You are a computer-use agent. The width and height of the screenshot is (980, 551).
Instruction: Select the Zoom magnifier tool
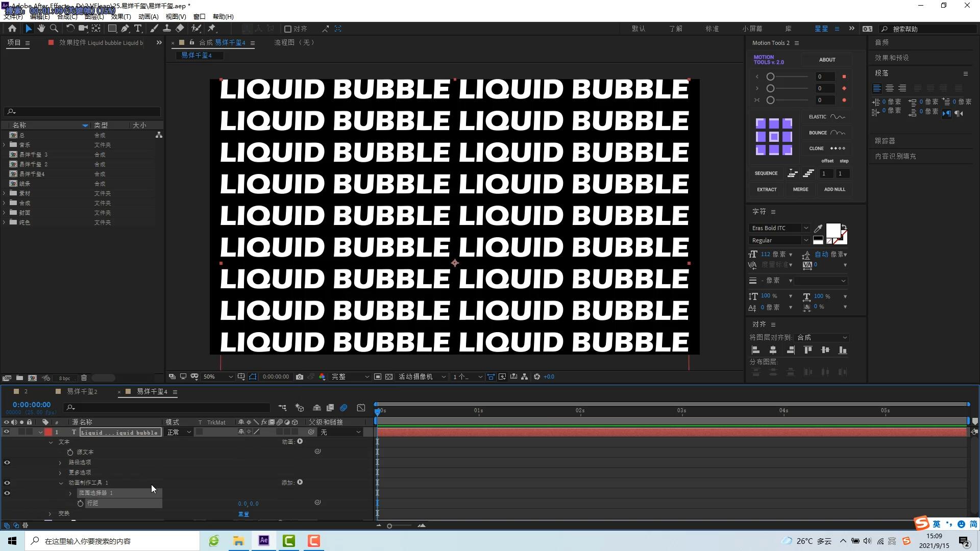pos(54,29)
